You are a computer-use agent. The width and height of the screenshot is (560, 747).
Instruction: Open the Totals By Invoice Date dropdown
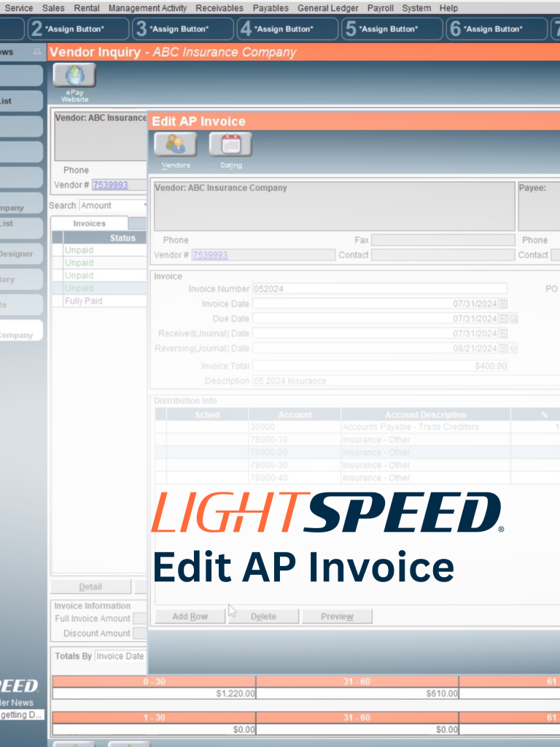point(120,656)
